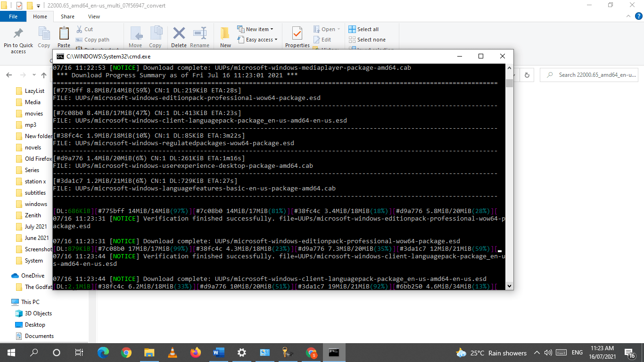This screenshot has height=362, width=644.
Task: Click the Explorer search box
Action: [589, 74]
